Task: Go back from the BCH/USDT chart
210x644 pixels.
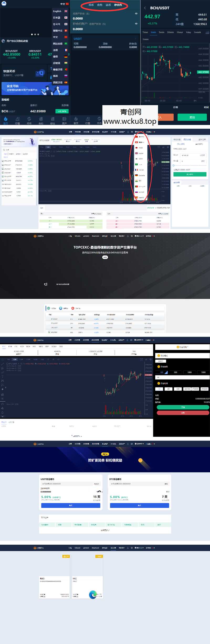Action: pos(145,8)
